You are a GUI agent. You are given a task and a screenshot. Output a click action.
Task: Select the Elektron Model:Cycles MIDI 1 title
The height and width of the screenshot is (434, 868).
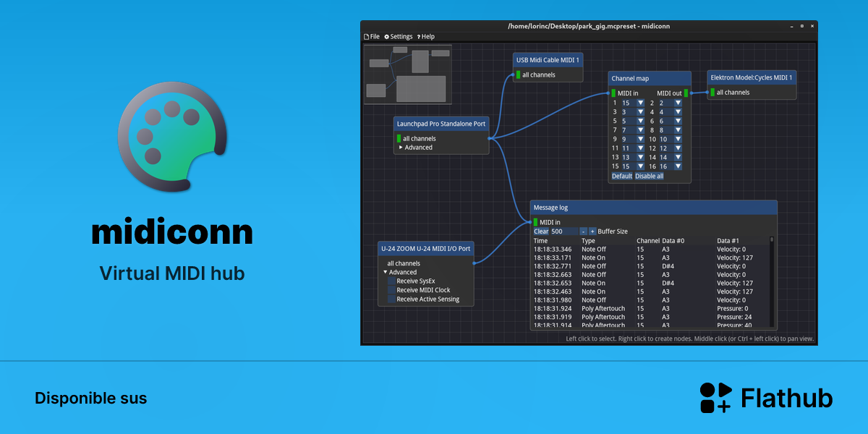click(x=752, y=77)
